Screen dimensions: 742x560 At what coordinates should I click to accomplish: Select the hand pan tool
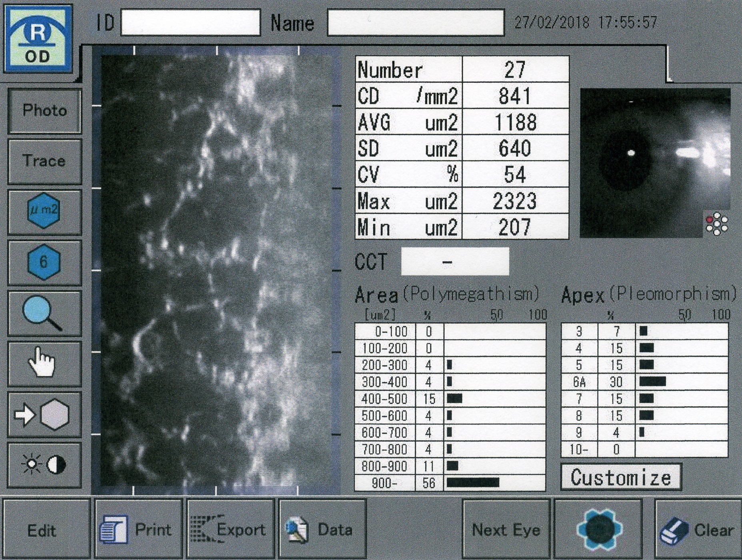[44, 363]
